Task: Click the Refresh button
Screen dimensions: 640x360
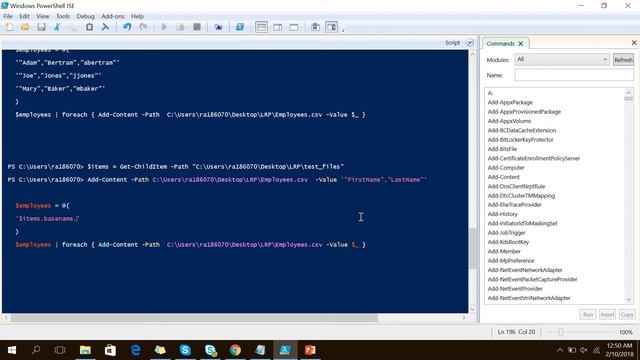Action: coord(623,60)
